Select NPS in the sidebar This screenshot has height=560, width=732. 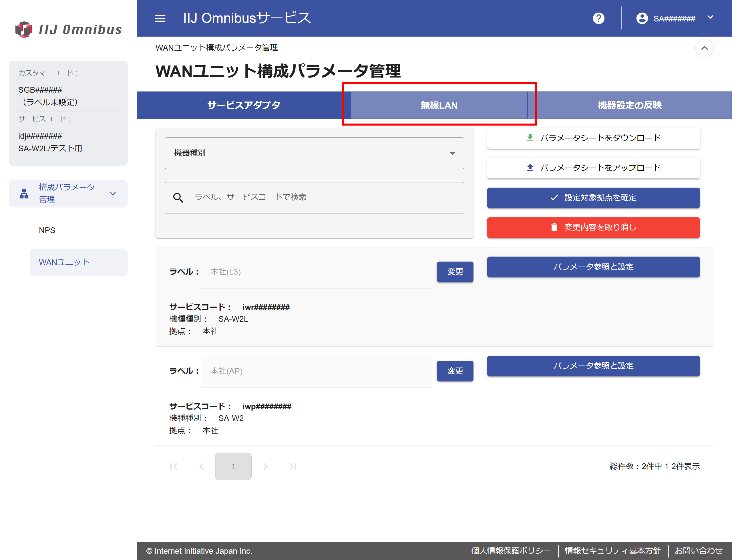coord(47,230)
